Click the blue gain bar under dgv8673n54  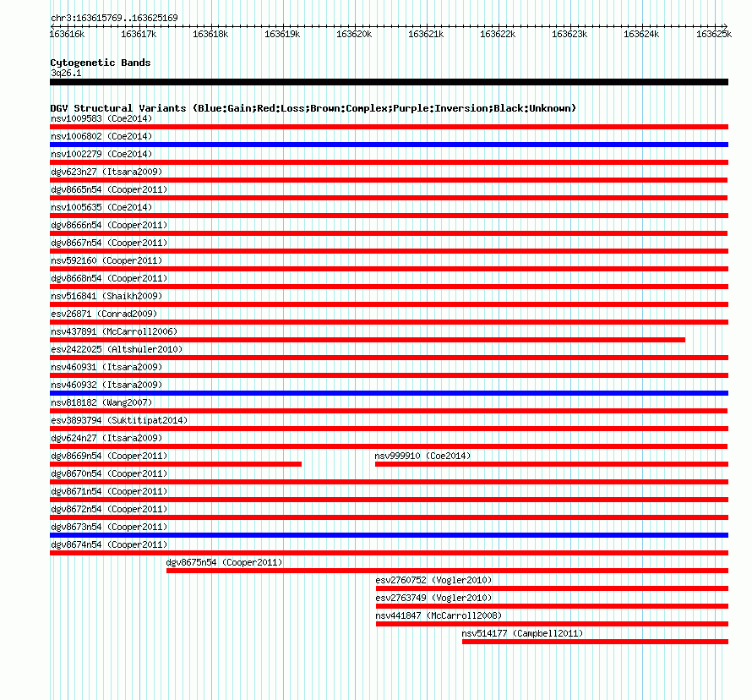coord(389,535)
